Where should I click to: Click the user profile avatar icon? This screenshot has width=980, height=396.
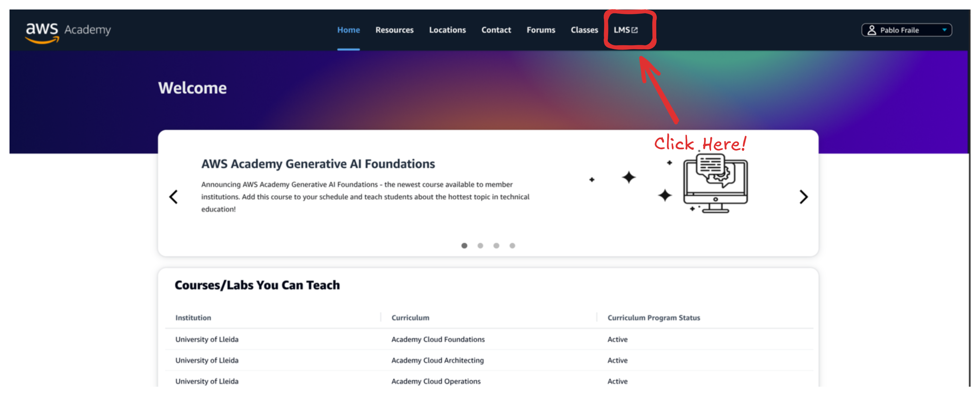tap(871, 30)
